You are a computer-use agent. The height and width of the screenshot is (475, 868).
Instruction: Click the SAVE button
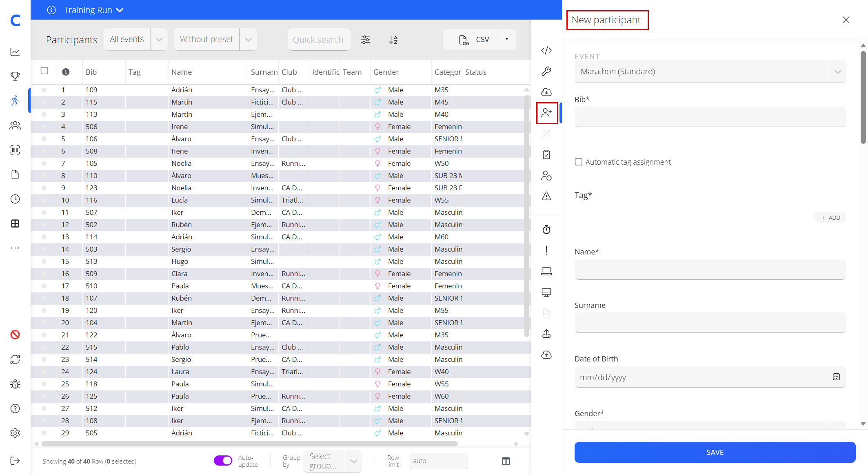pyautogui.click(x=715, y=452)
